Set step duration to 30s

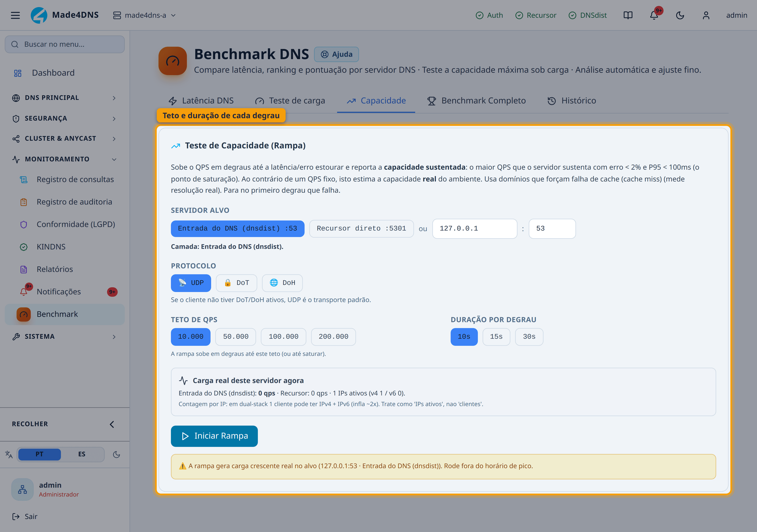pyautogui.click(x=529, y=337)
